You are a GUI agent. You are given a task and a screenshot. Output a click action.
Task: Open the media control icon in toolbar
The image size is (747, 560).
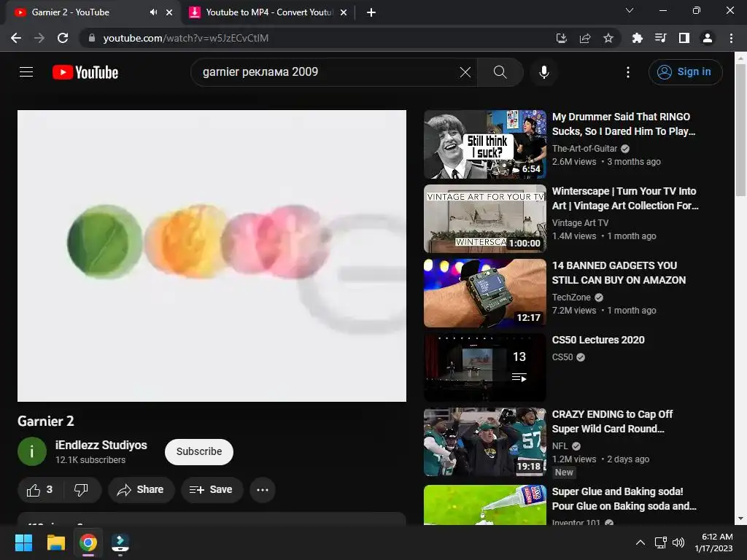tap(660, 38)
